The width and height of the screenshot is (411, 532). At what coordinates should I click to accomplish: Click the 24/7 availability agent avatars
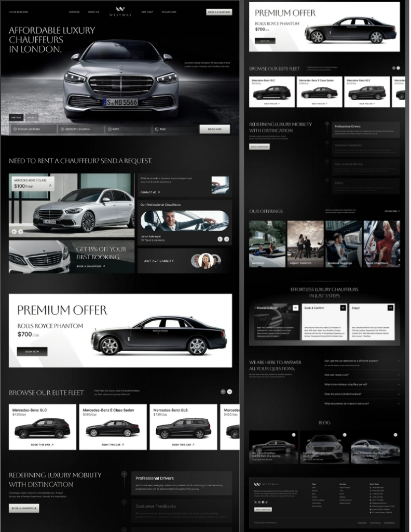click(x=206, y=261)
